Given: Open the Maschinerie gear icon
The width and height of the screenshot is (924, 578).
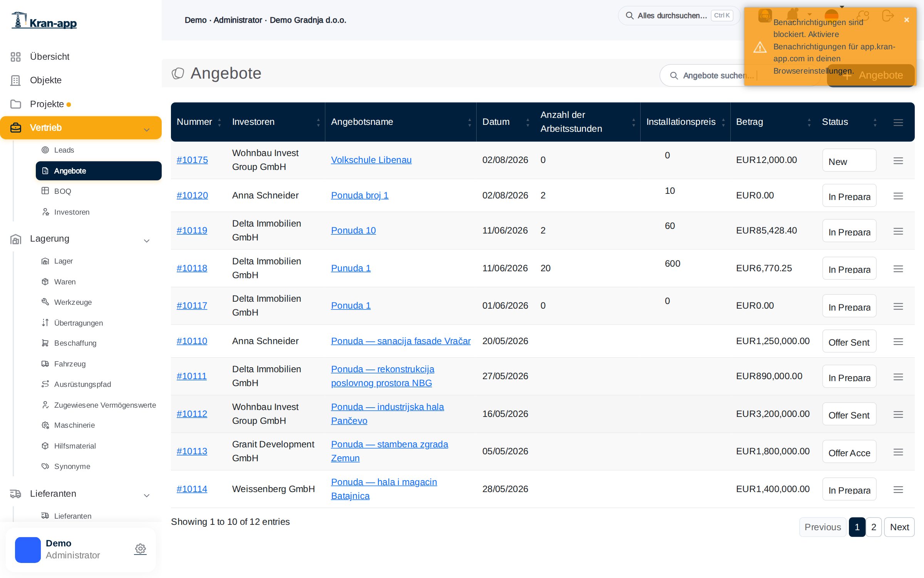Looking at the screenshot, I should click(x=45, y=425).
